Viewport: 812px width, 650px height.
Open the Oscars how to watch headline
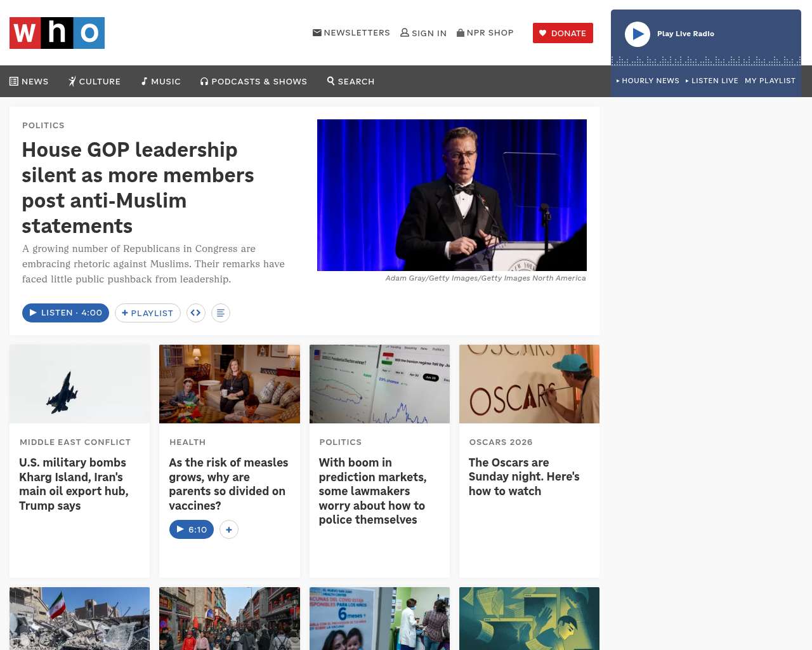pyautogui.click(x=524, y=477)
